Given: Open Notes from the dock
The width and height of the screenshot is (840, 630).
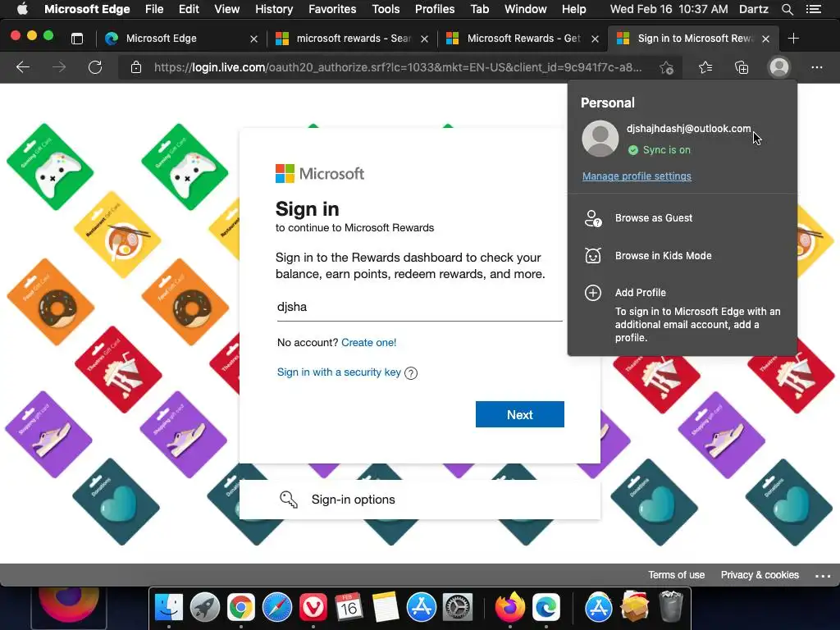Looking at the screenshot, I should (386, 608).
